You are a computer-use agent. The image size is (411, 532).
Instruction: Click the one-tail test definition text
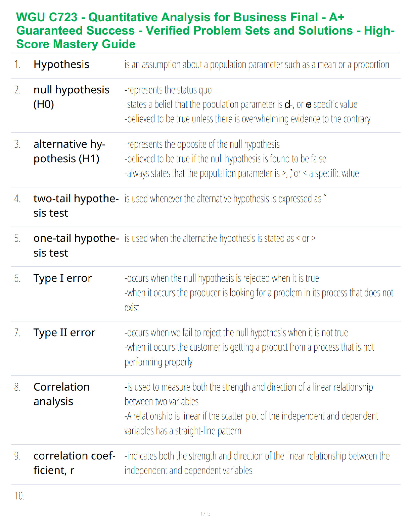[220, 238]
